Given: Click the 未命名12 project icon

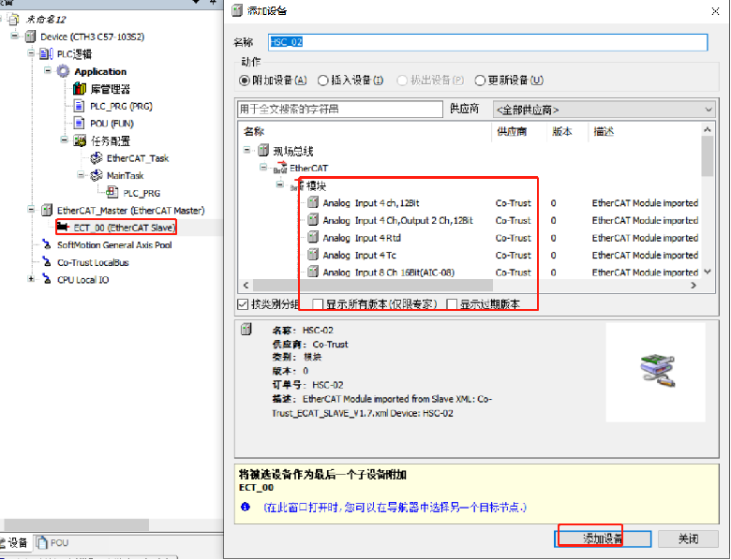Looking at the screenshot, I should pos(14,19).
